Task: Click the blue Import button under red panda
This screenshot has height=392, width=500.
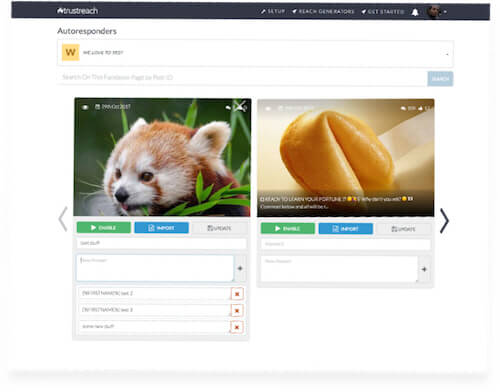Action: tap(161, 228)
